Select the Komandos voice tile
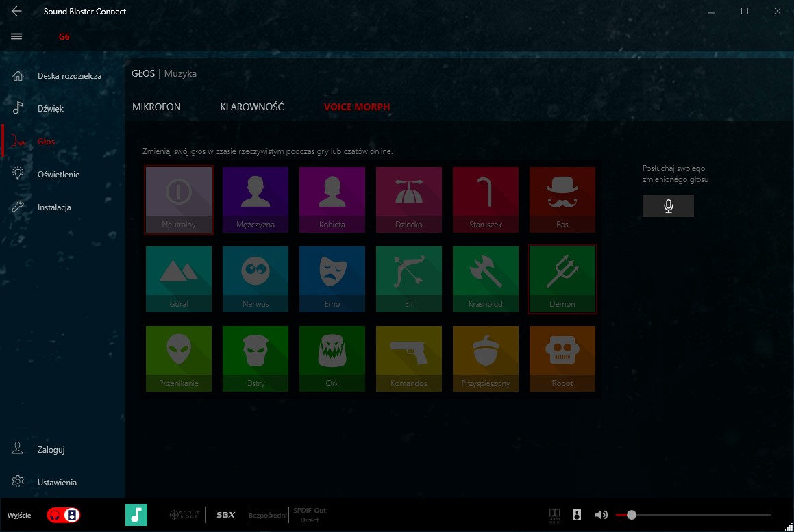 pyautogui.click(x=409, y=359)
